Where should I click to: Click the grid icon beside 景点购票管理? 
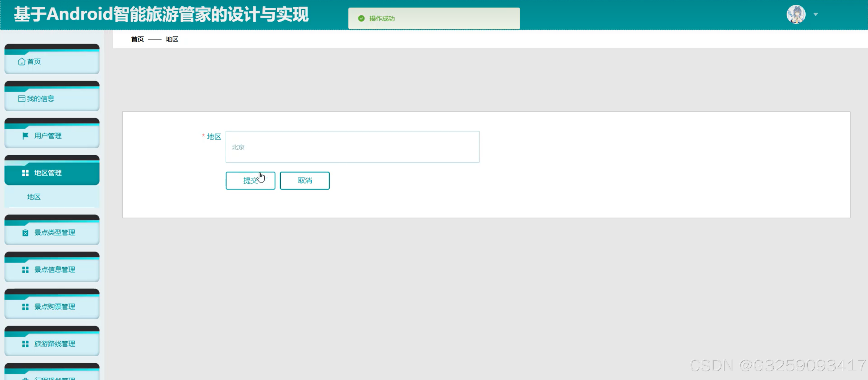point(25,307)
